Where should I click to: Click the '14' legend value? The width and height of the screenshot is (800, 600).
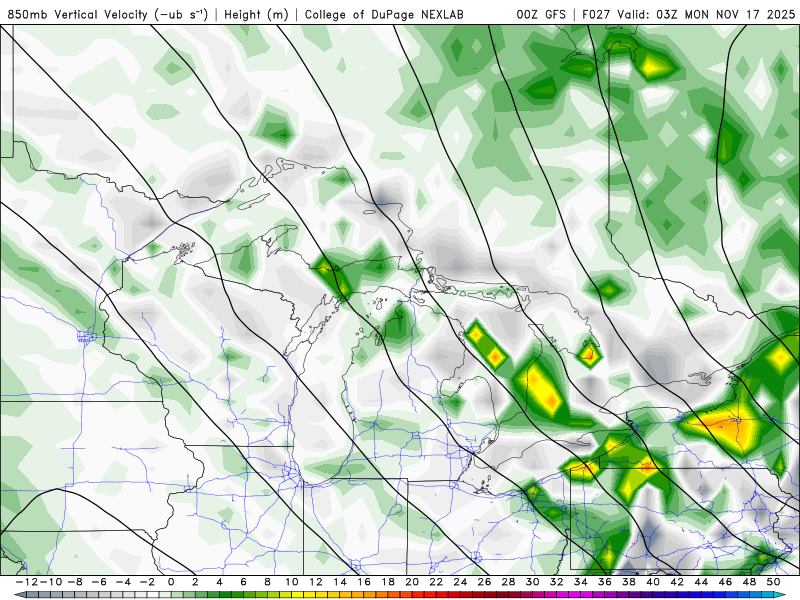[x=340, y=582]
